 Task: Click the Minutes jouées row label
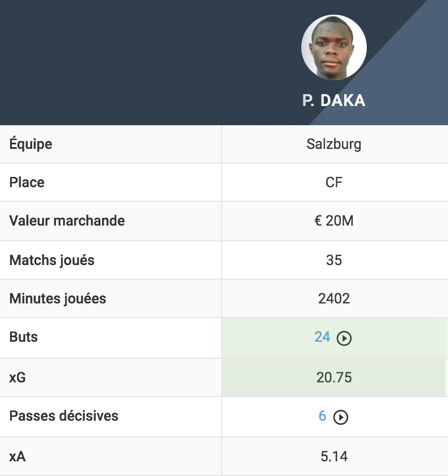coord(58,298)
